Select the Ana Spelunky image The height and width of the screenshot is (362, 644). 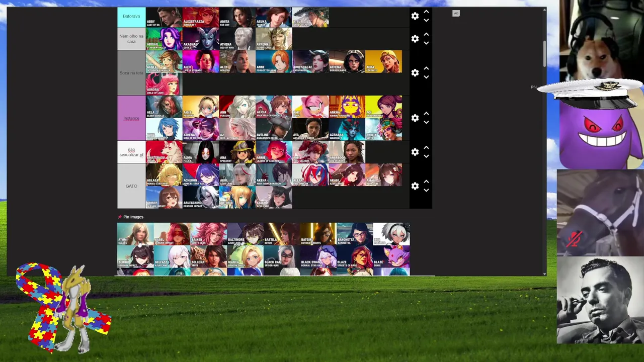pyautogui.click(x=237, y=152)
